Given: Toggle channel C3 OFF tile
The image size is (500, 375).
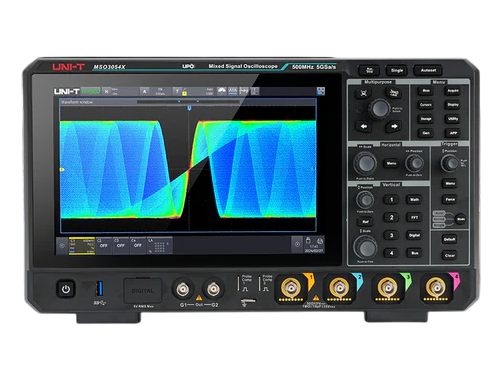Looking at the screenshot, I should (x=121, y=246).
